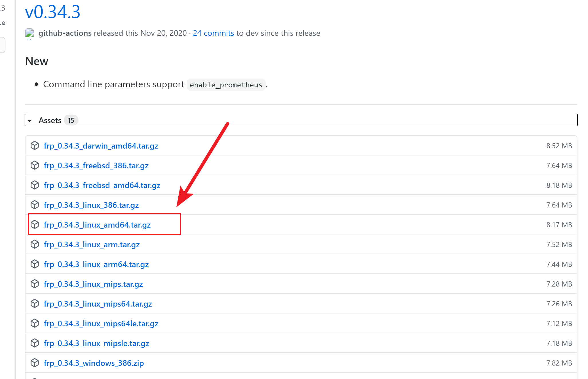This screenshot has height=379, width=588.
Task: Click package icon beside freebsd_386 asset
Action: (x=35, y=165)
